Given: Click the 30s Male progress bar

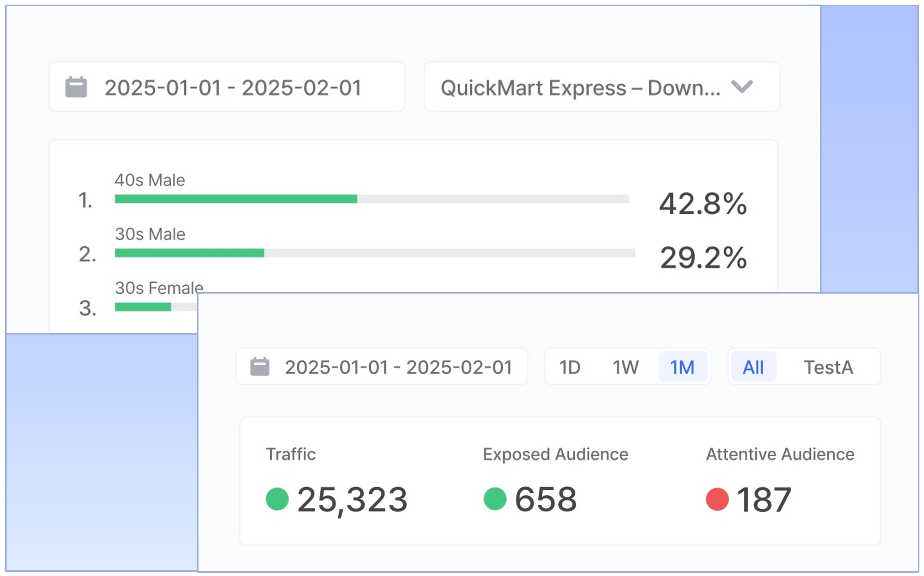Looking at the screenshot, I should pos(374,253).
